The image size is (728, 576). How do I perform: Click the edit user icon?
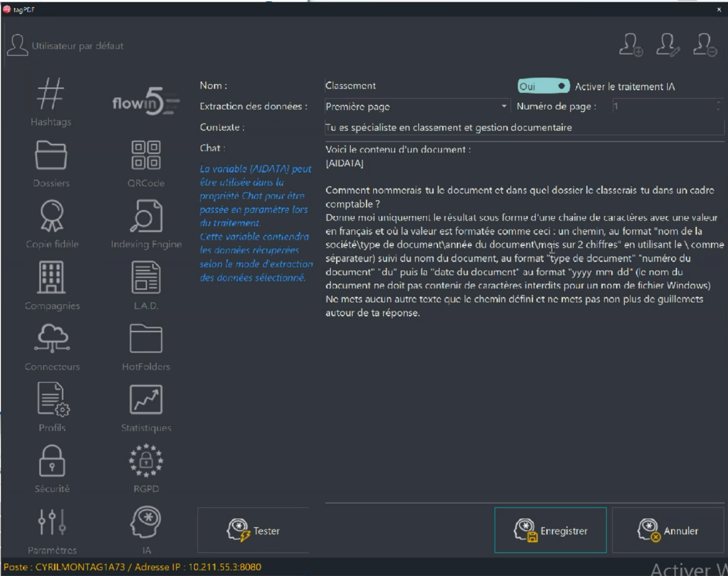coord(667,45)
